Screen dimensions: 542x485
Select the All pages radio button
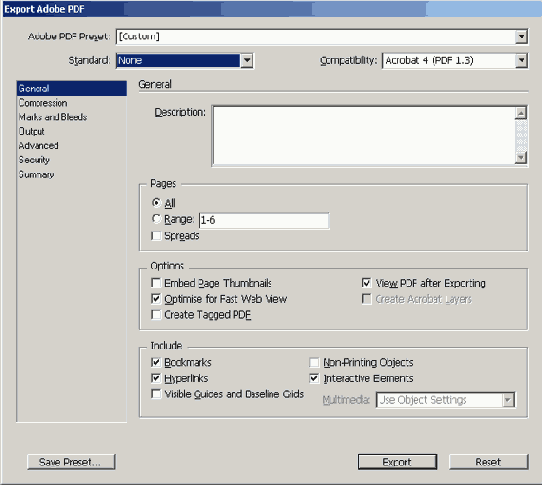[x=156, y=203]
